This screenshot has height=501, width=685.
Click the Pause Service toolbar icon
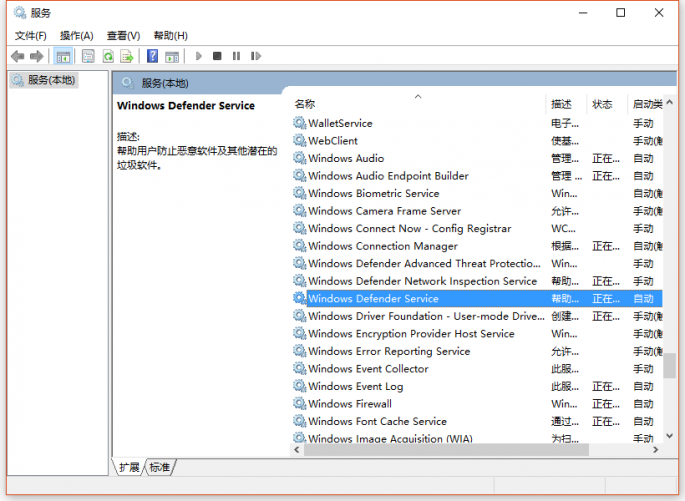pyautogui.click(x=236, y=56)
